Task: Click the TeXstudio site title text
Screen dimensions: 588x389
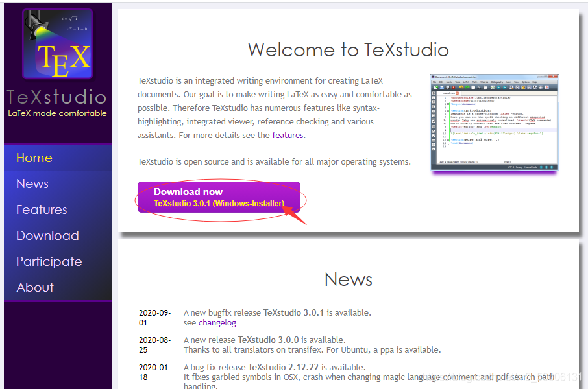Action: click(56, 97)
